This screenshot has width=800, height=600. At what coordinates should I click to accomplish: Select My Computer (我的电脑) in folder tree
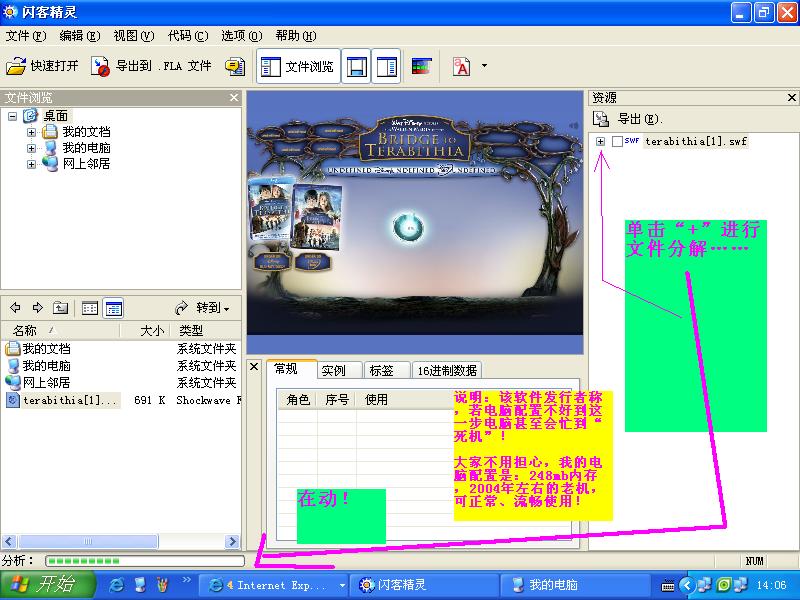86,148
